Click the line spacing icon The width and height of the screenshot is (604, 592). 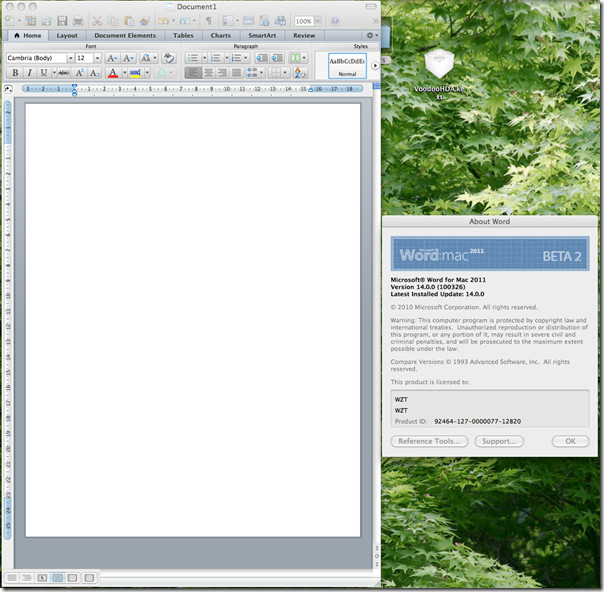(x=252, y=72)
